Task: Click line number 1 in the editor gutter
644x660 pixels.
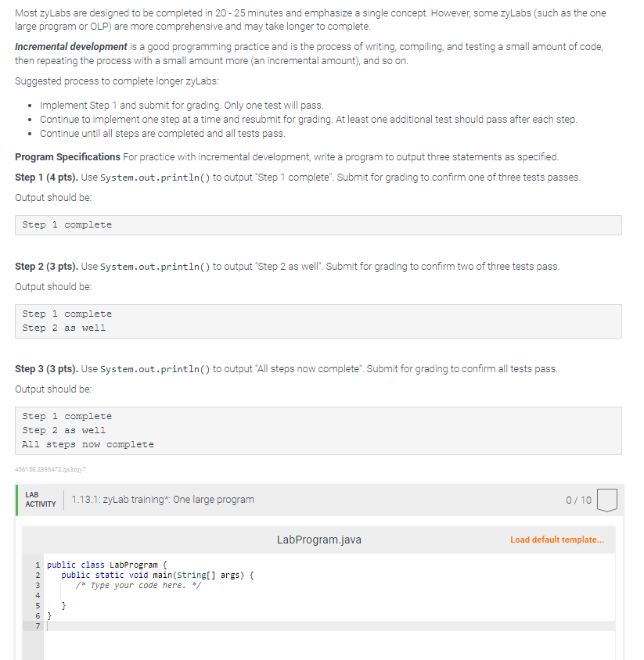Action: pyautogui.click(x=38, y=565)
